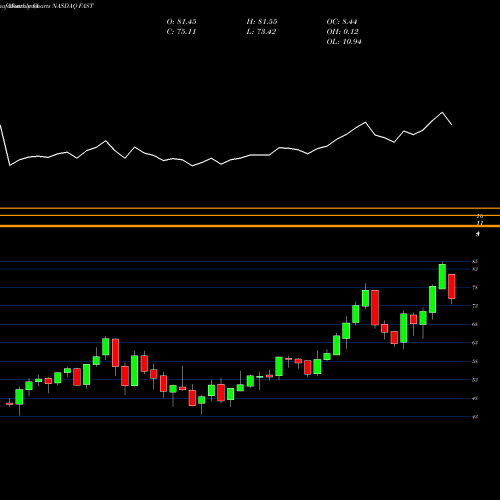Select the close value 'C: 75.11'
The height and width of the screenshot is (500, 500).
coord(181,32)
